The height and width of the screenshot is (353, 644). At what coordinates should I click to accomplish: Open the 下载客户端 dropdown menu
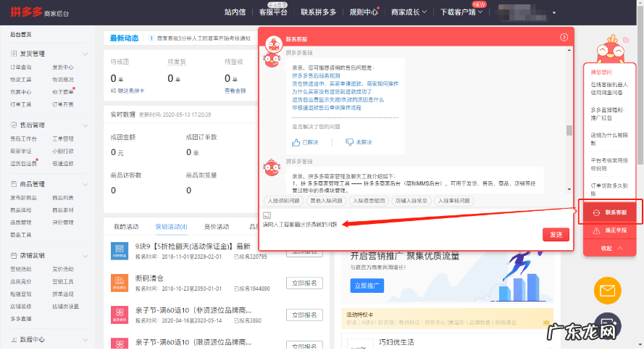(x=461, y=12)
